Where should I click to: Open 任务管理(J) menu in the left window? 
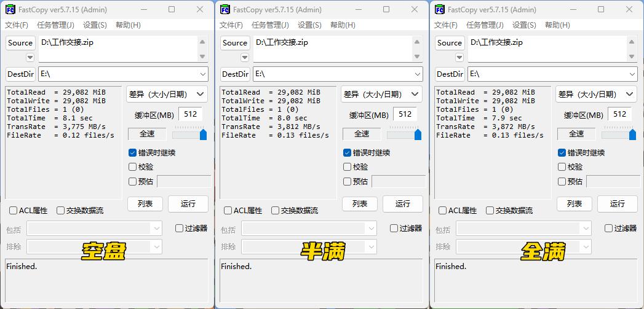tap(55, 25)
